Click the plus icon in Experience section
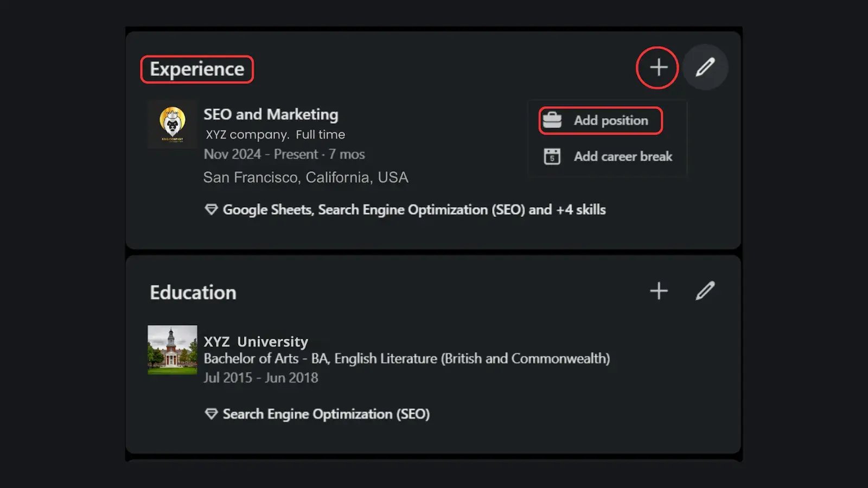 tap(658, 68)
